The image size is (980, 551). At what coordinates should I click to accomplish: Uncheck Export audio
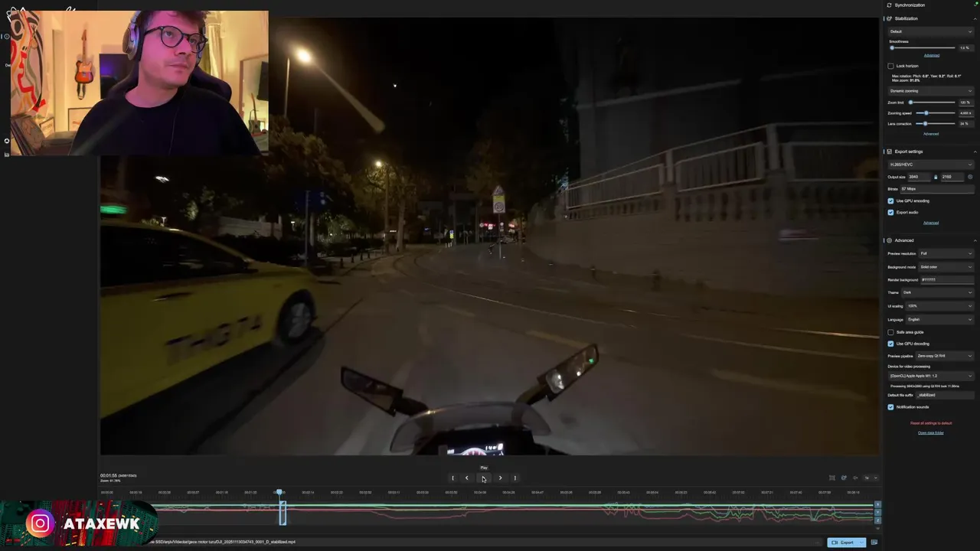pyautogui.click(x=890, y=212)
